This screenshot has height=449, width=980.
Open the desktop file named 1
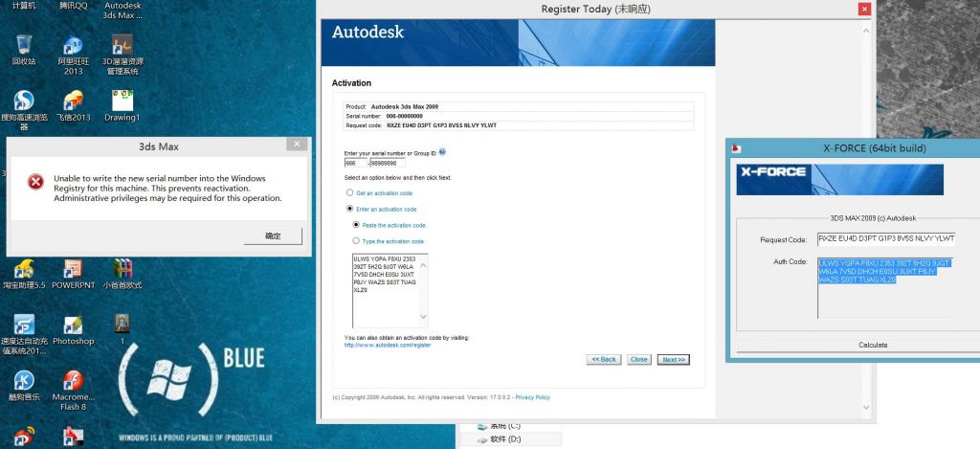[122, 324]
